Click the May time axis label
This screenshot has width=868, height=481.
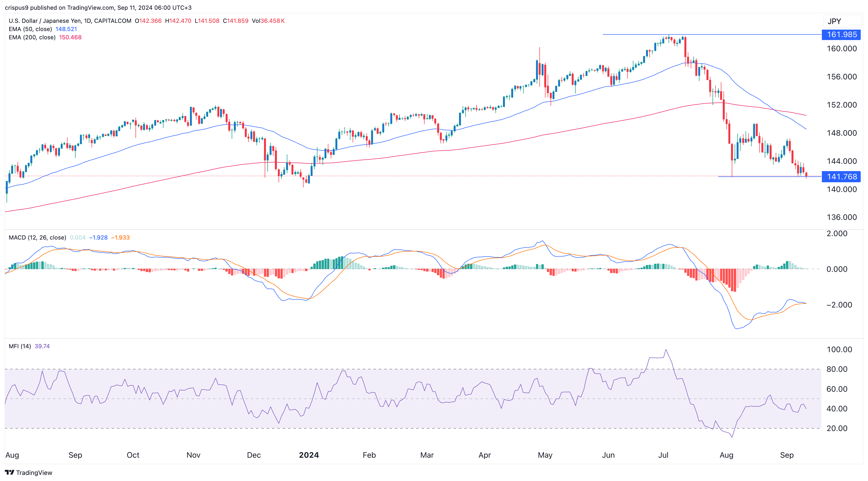(545, 455)
